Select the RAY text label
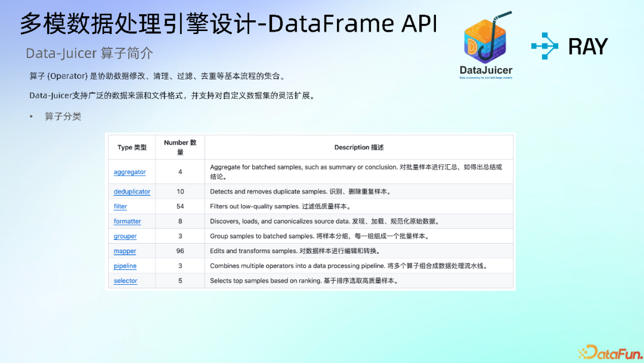Viewport: 644px width, 363px height. 587,46
